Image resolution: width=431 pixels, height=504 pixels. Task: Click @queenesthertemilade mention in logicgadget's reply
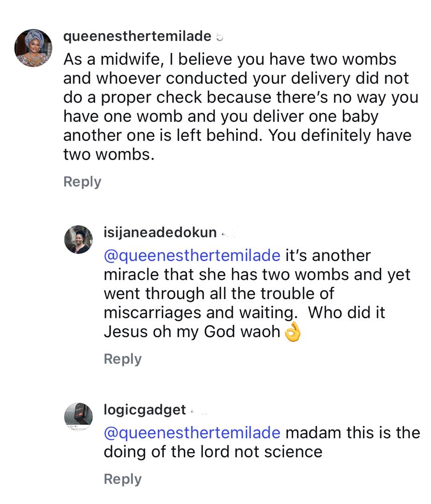point(192,433)
